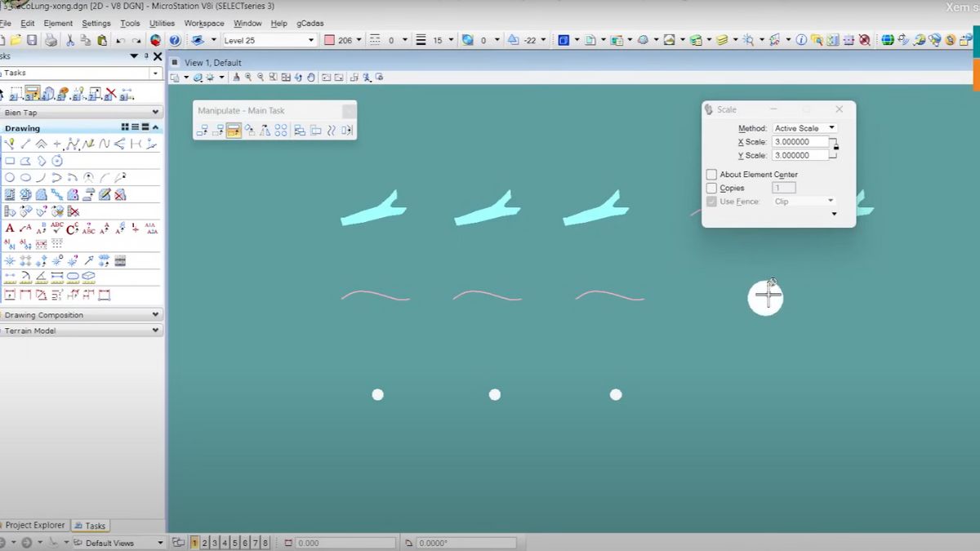Open the gCadas menu

point(310,24)
